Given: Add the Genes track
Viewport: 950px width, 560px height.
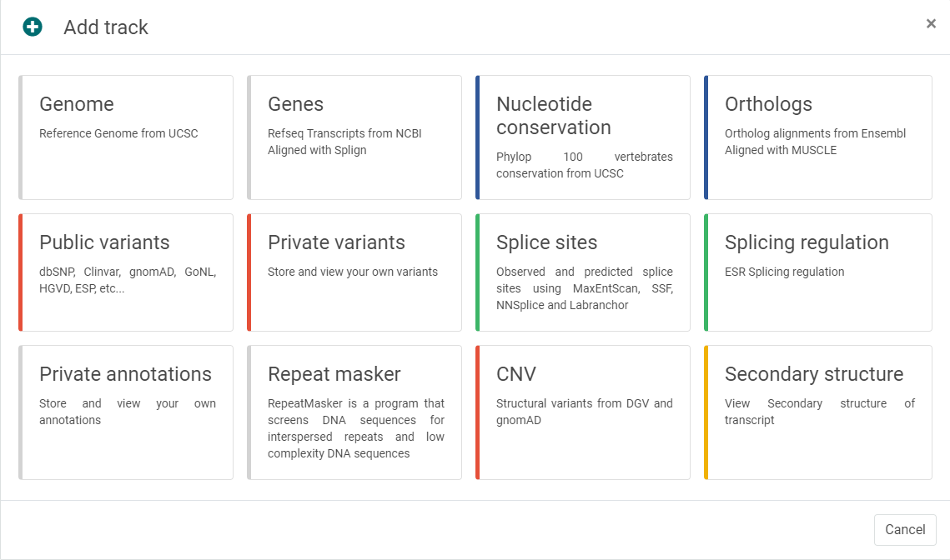Looking at the screenshot, I should [354, 137].
